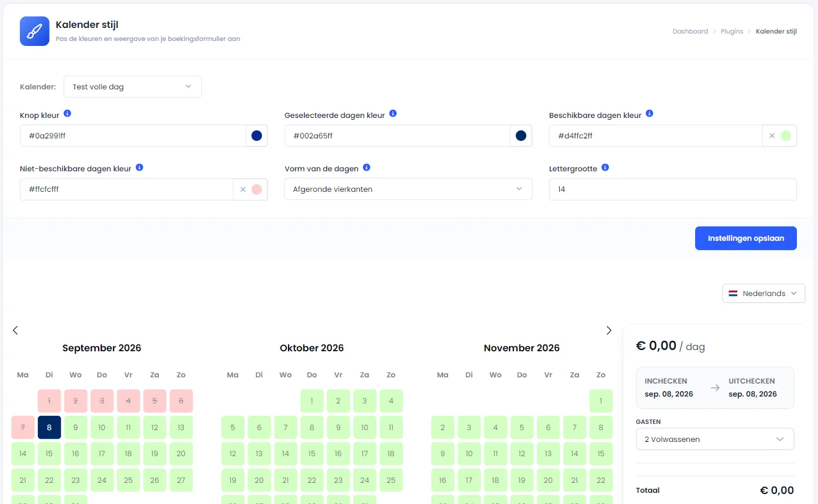Click unavailable September 1 day
Screen dimensions: 818x504
49,401
